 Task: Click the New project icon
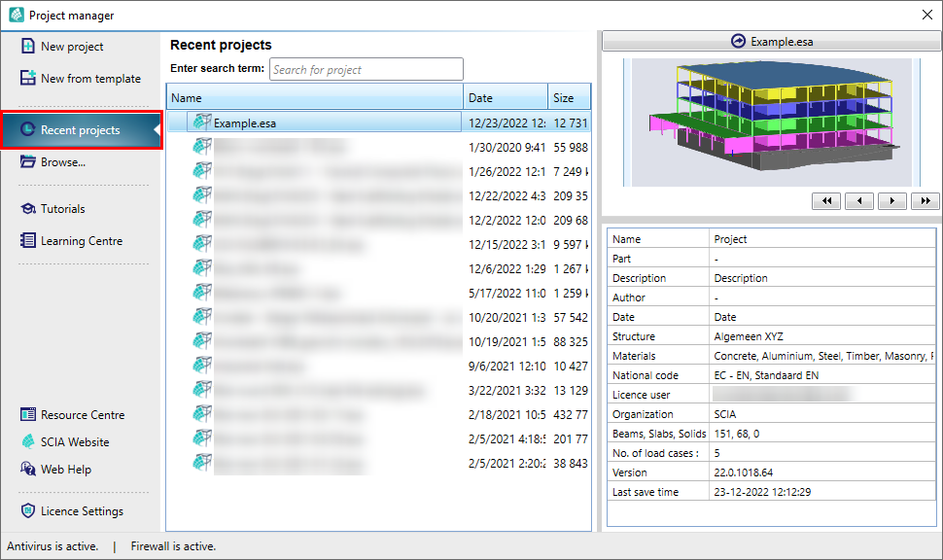[x=27, y=47]
